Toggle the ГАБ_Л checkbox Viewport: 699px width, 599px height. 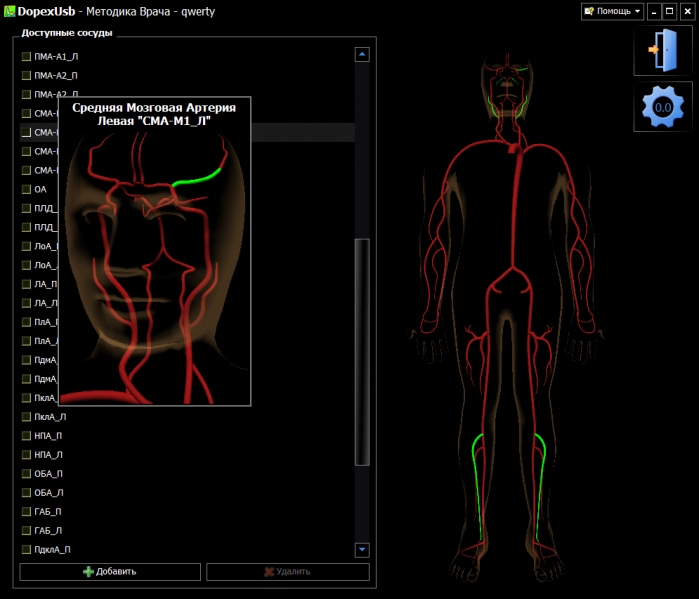tap(26, 530)
